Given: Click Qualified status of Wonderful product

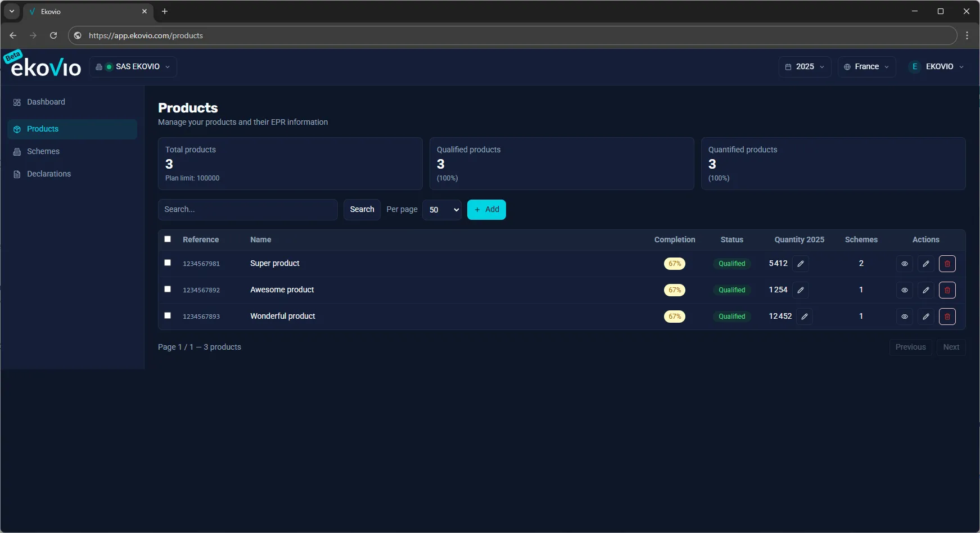Looking at the screenshot, I should (732, 317).
